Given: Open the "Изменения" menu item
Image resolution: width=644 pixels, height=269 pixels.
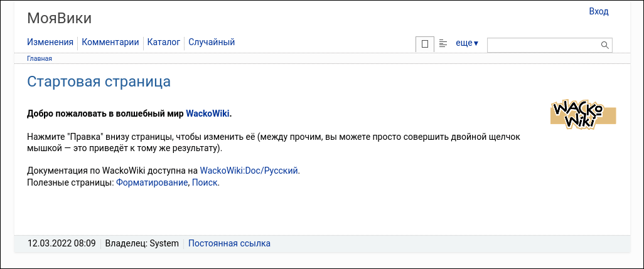Looking at the screenshot, I should pyautogui.click(x=50, y=43).
